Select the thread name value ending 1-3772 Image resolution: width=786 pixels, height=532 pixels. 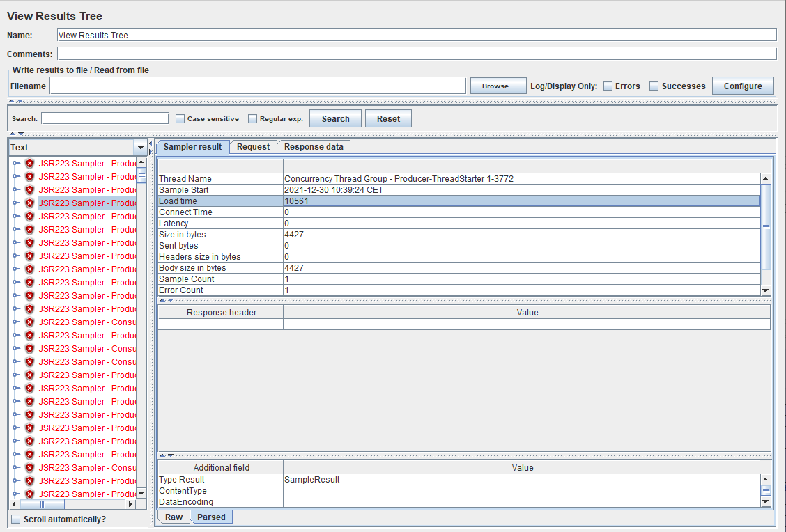[399, 179]
